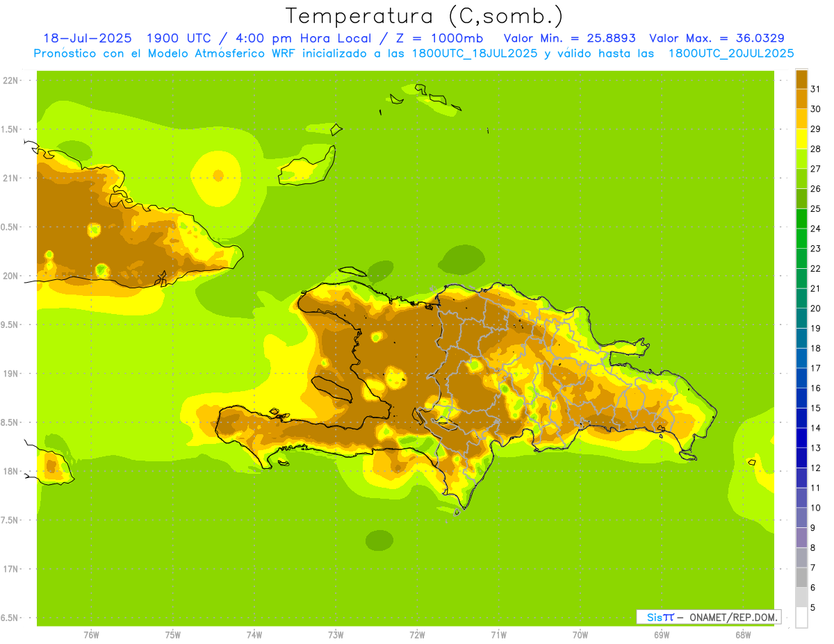Click the color legend value '29'
The width and height of the screenshot is (834, 644).
coord(815,129)
